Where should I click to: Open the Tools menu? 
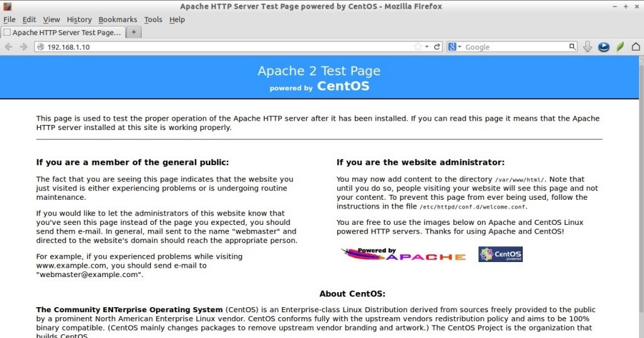pos(153,19)
